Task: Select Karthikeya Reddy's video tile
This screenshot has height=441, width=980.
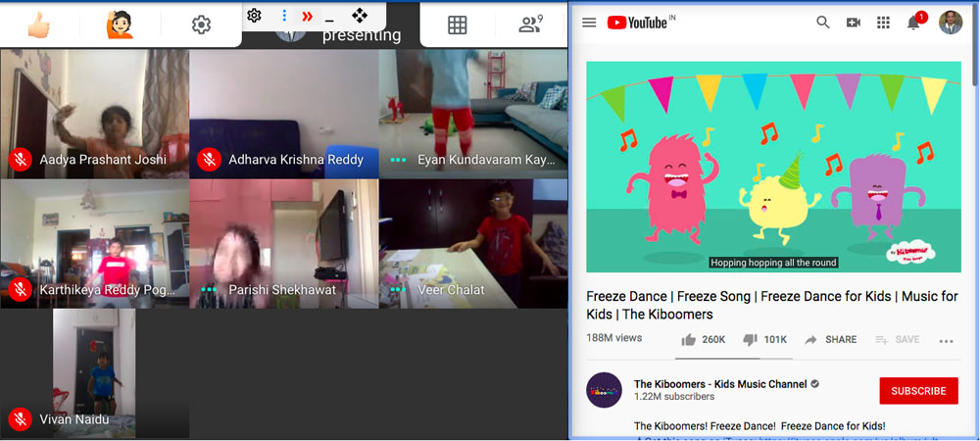Action: coord(94,244)
